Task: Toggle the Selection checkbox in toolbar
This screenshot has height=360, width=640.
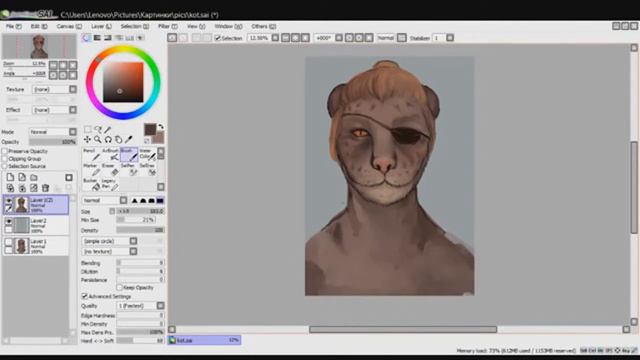Action: (218, 38)
